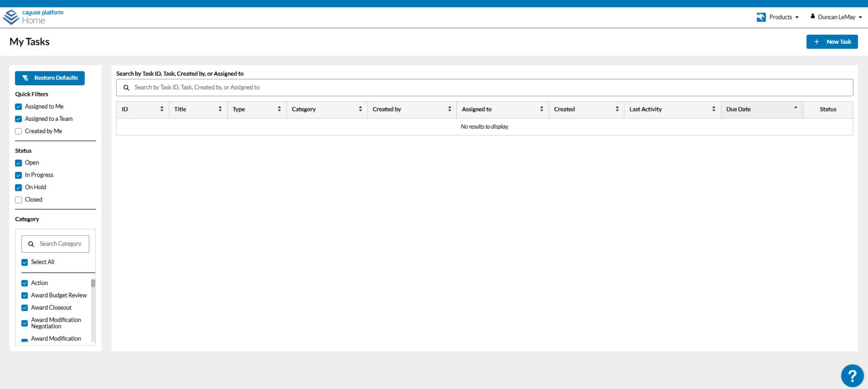Click the Due Date sort arrow
The image size is (868, 389).
click(796, 108)
